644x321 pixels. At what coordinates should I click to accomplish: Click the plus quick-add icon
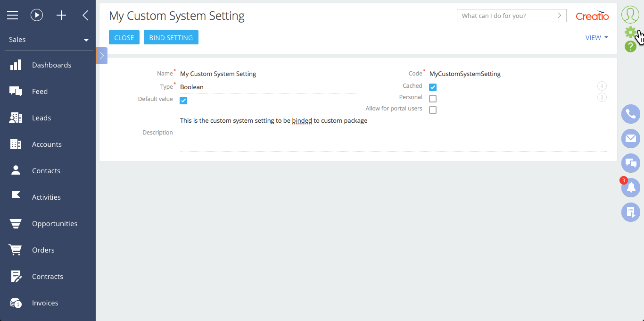coord(61,16)
